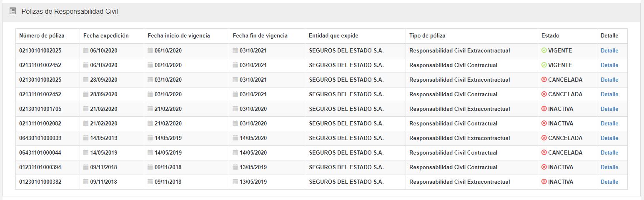
Task: Click calendar icon of expedición date 28/09/2020 in third row
Action: pos(86,80)
